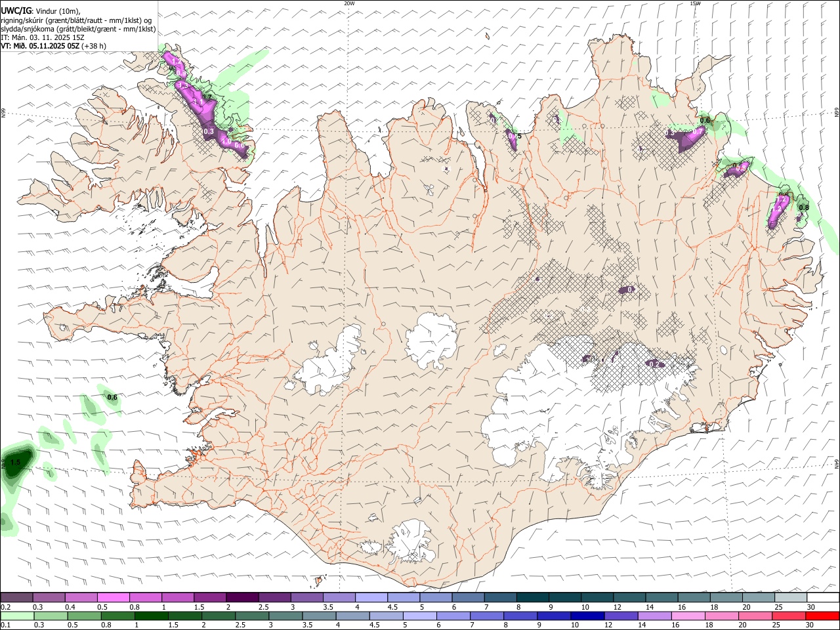840x630 pixels.
Task: Select the palest green 0.1–0.3 lower legend swatch
Action: coord(18,616)
